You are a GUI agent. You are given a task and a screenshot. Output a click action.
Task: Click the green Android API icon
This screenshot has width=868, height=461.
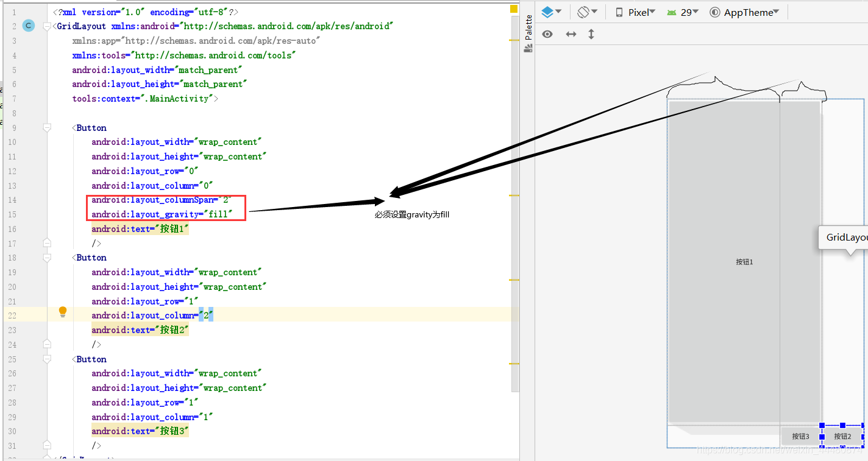click(672, 12)
